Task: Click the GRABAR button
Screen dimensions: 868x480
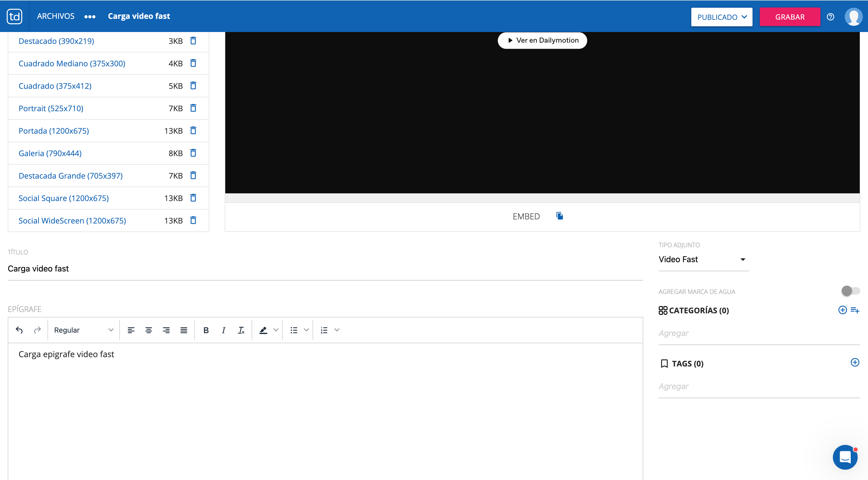Action: [789, 17]
